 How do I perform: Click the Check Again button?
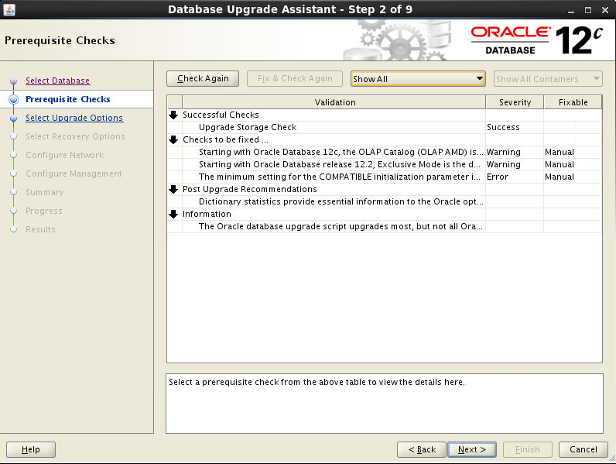pyautogui.click(x=203, y=78)
